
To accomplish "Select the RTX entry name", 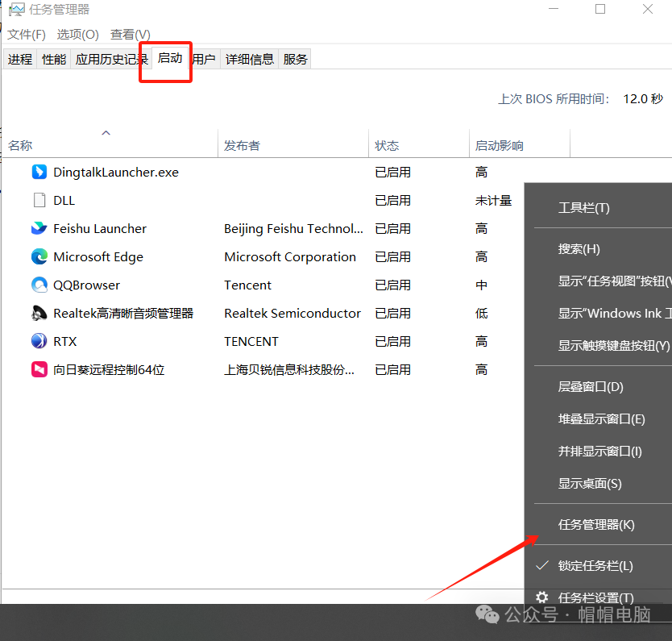I will 64,342.
